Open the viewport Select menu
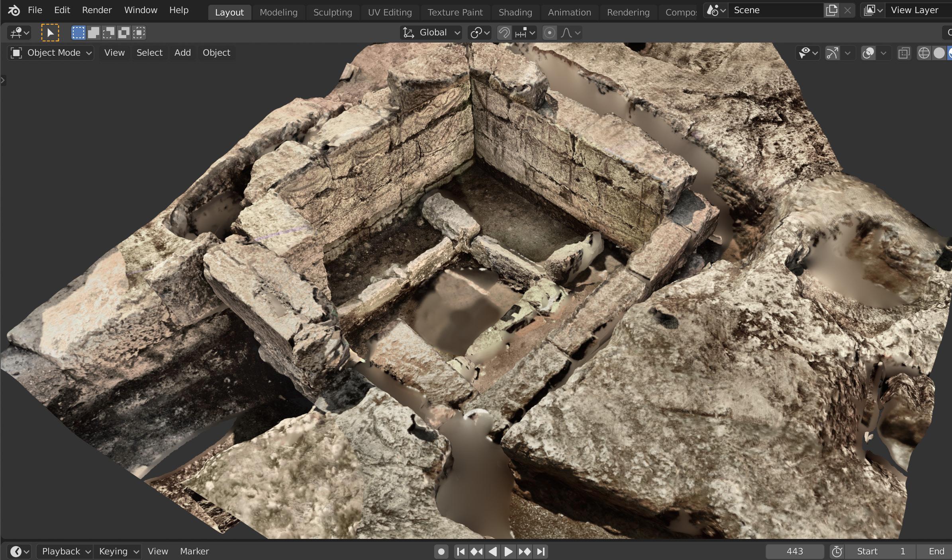Image resolution: width=952 pixels, height=560 pixels. pos(149,53)
